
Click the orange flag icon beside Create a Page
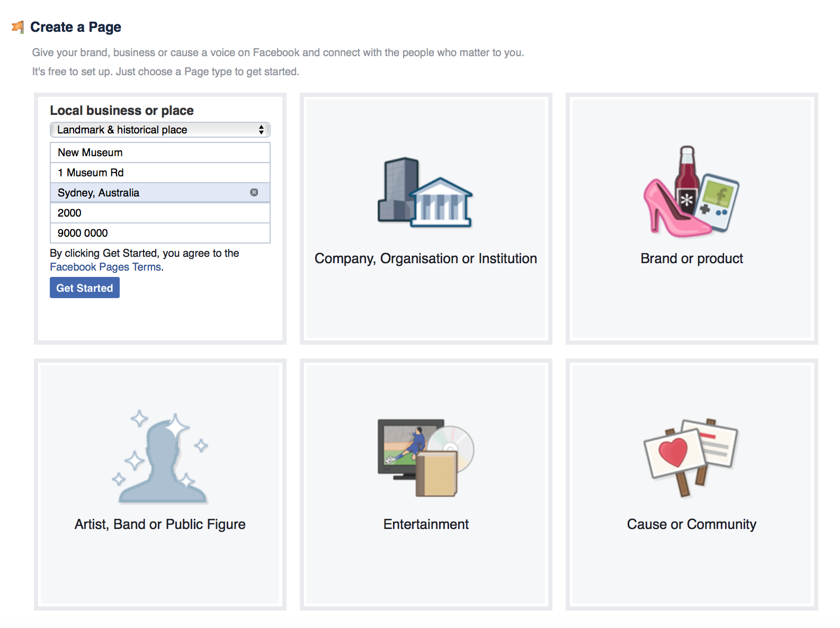point(18,27)
